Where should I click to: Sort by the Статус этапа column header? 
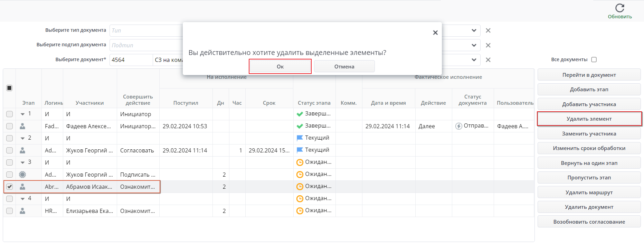[x=314, y=103]
